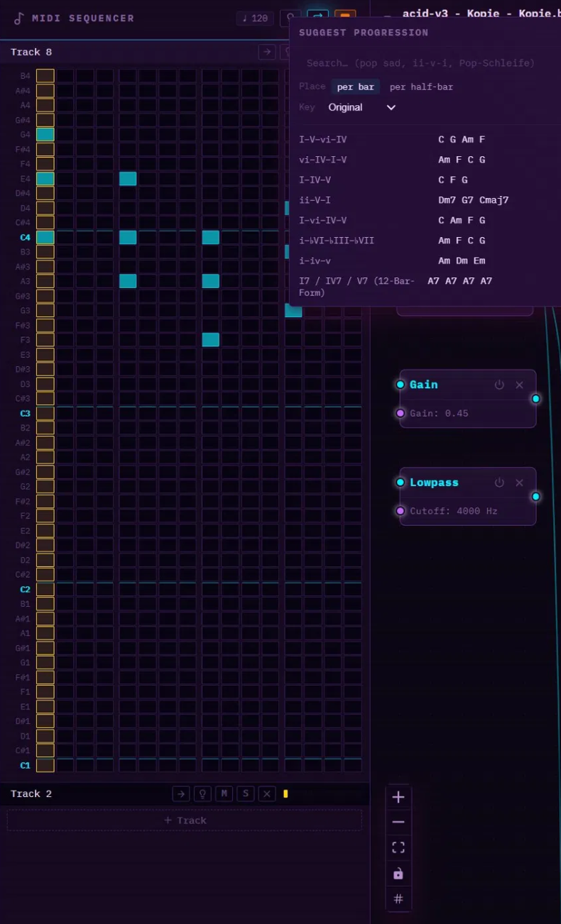Click the E4 note in first column

tap(45, 178)
